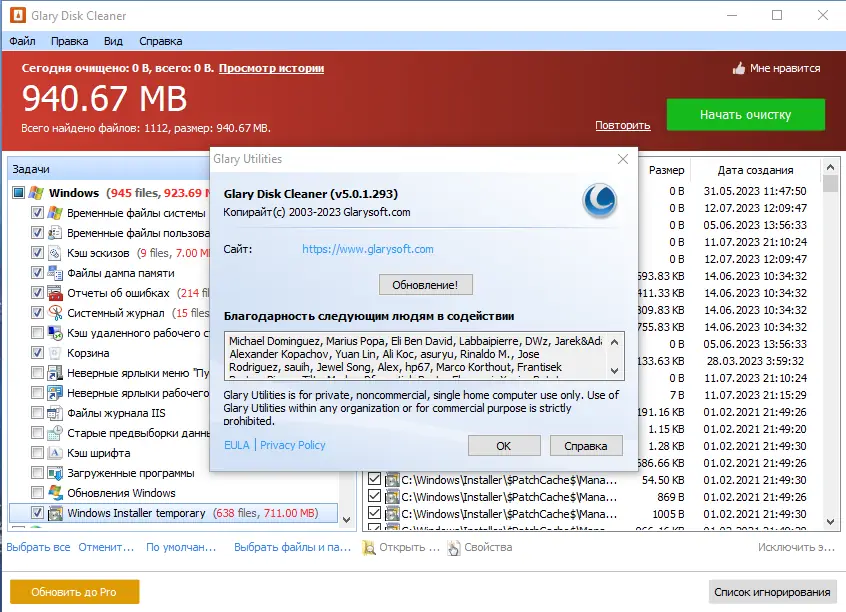Open 'Список игнорирования' button

pyautogui.click(x=772, y=592)
